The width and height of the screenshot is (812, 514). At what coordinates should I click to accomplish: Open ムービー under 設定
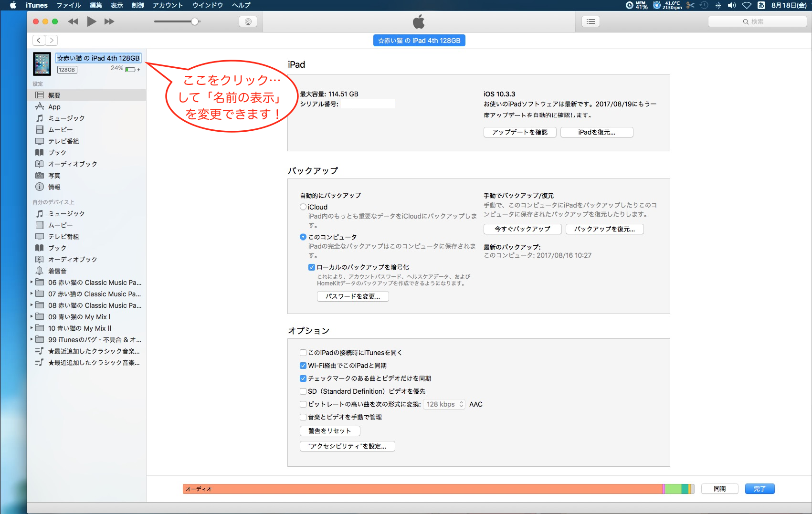[x=86, y=129]
